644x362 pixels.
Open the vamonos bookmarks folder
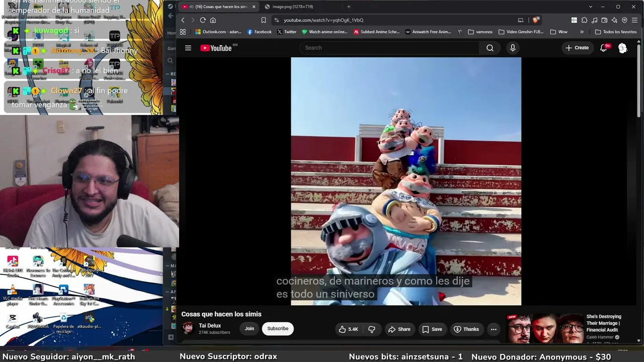click(480, 32)
